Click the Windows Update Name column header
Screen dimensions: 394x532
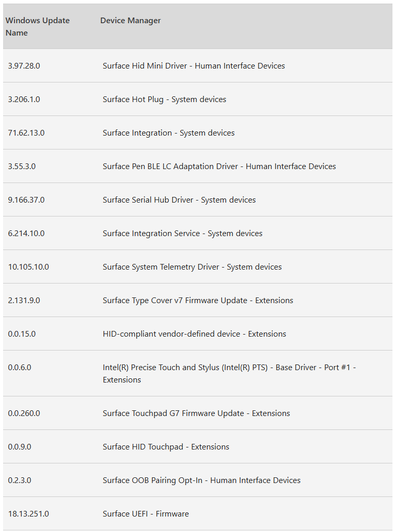pyautogui.click(x=38, y=26)
